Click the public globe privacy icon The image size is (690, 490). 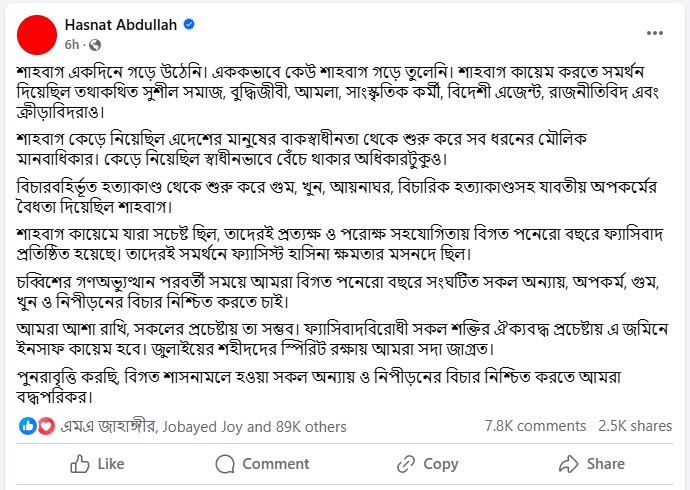[x=95, y=45]
